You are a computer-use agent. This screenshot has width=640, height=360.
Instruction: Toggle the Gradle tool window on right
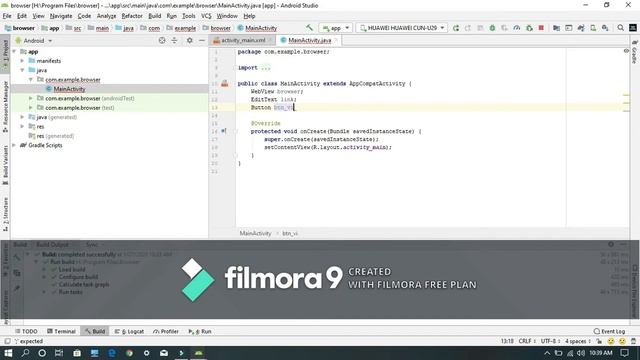tap(635, 52)
